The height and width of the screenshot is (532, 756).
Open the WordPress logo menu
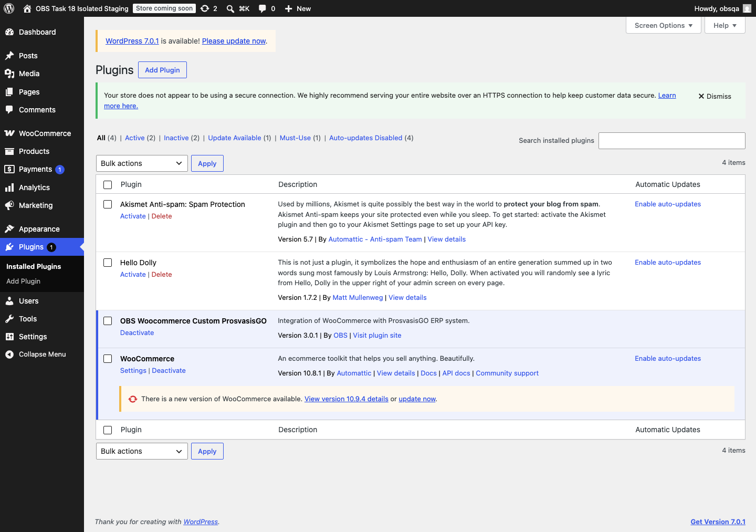9,8
